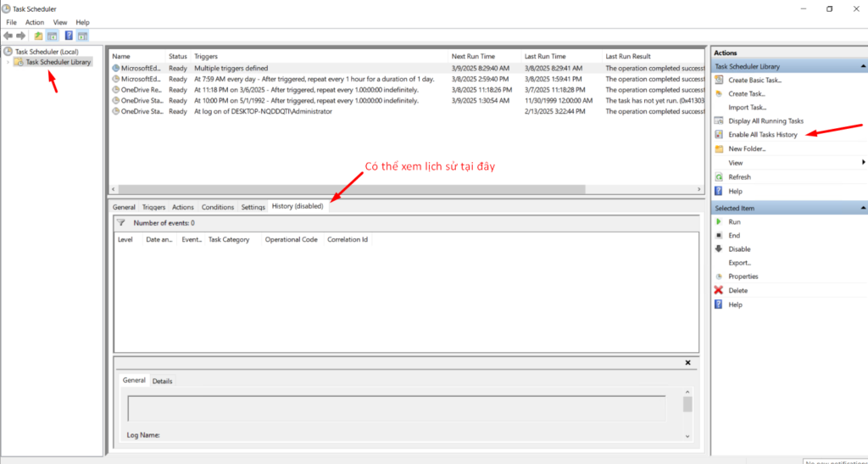This screenshot has width=868, height=464.
Task: Click the Correlation Id column header
Action: click(x=348, y=240)
